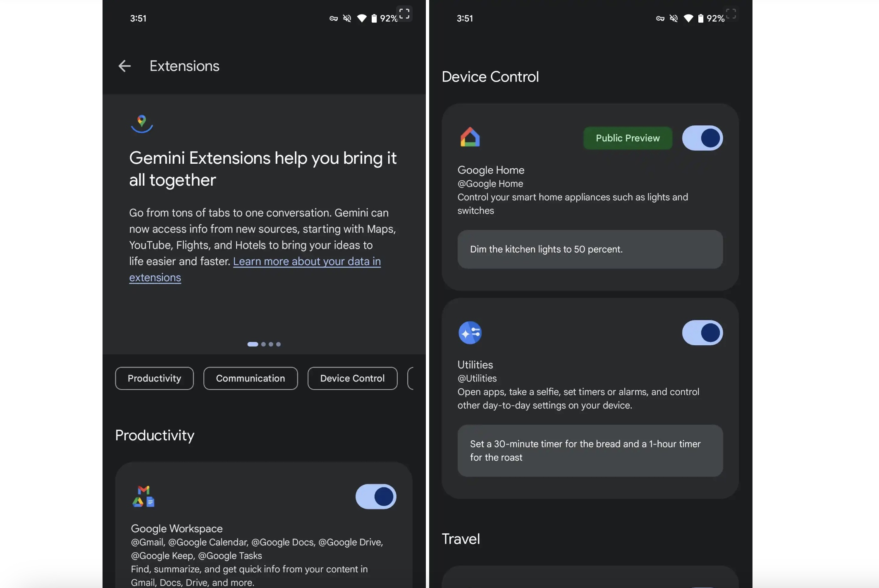The image size is (879, 588).
Task: Tap battery icon in right status bar
Action: (700, 18)
